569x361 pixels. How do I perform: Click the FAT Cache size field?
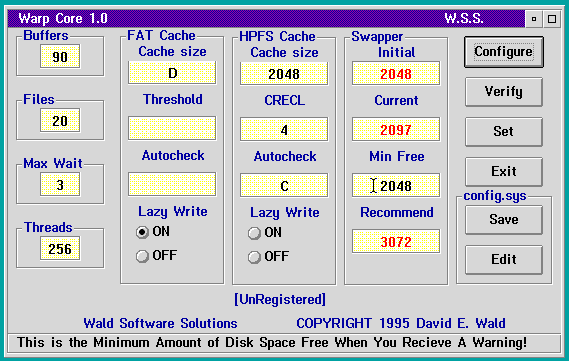pos(172,73)
